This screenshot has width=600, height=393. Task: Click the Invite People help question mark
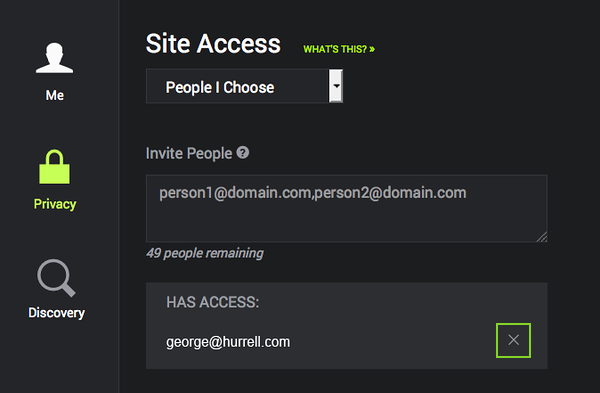(x=243, y=153)
